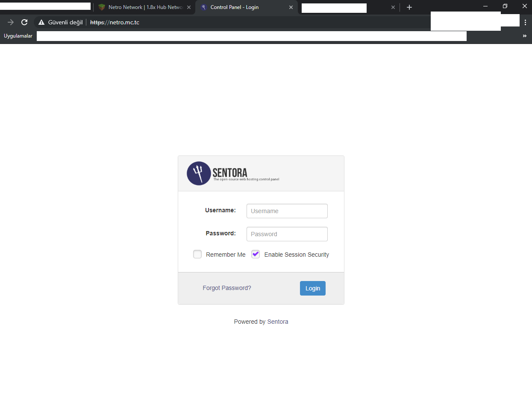The image size is (532, 413).
Task: Click the Remember Me label text
Action: tap(226, 255)
